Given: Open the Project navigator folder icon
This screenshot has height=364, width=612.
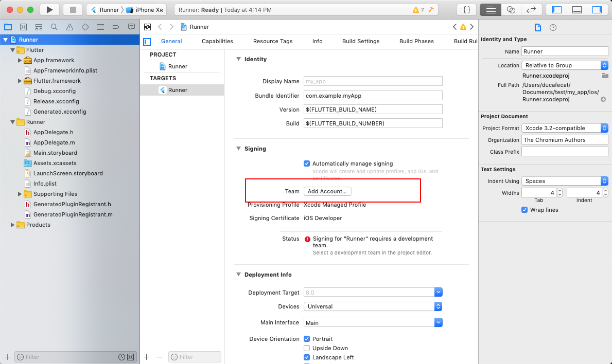Looking at the screenshot, I should coord(8,27).
